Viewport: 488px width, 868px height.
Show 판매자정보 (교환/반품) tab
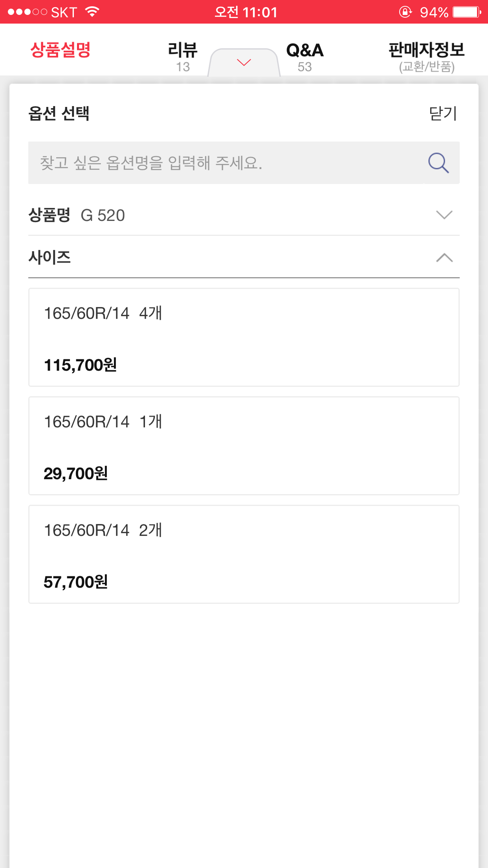[427, 56]
